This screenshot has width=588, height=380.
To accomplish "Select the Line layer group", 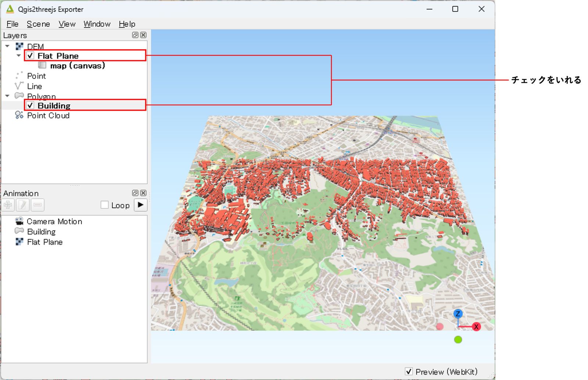I will pyautogui.click(x=35, y=86).
